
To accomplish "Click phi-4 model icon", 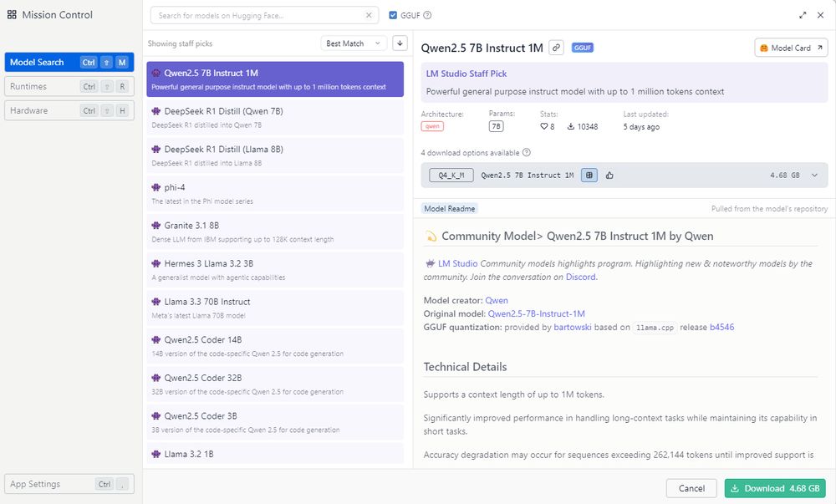I will coord(156,187).
